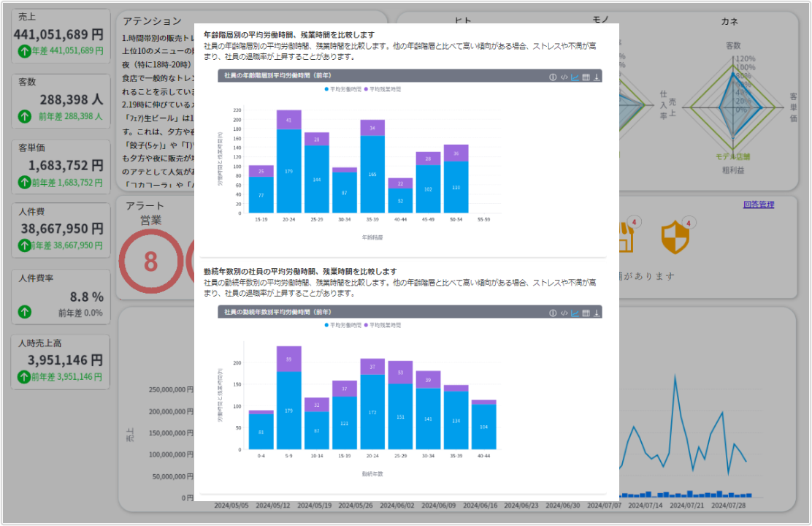Toggle 平均労働時間 legend in tenure chart

(343, 324)
